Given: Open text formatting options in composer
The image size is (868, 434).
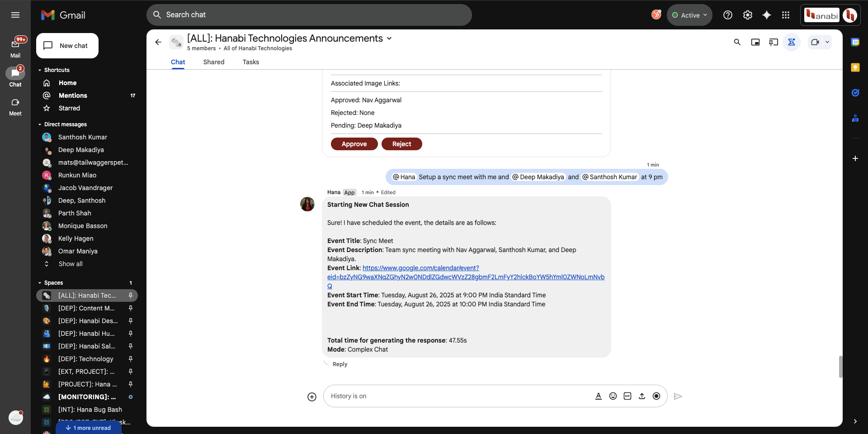Looking at the screenshot, I should coord(599,396).
